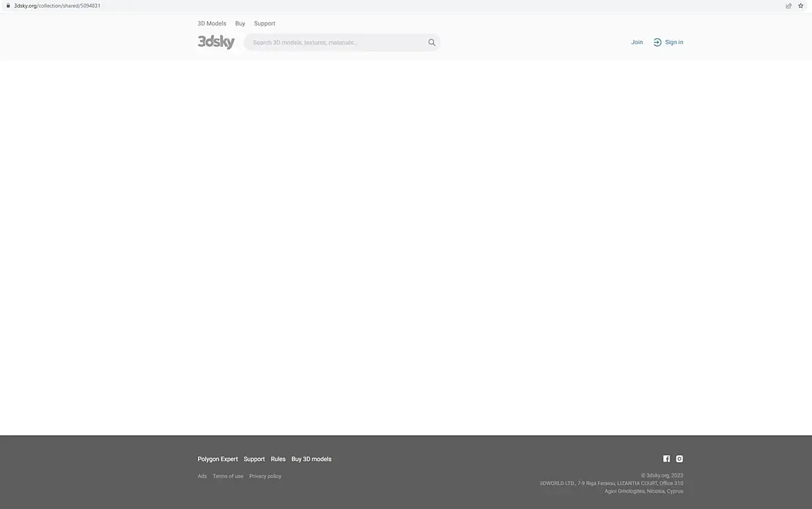Open the Rules footer link
This screenshot has width=812, height=509.
(277, 459)
